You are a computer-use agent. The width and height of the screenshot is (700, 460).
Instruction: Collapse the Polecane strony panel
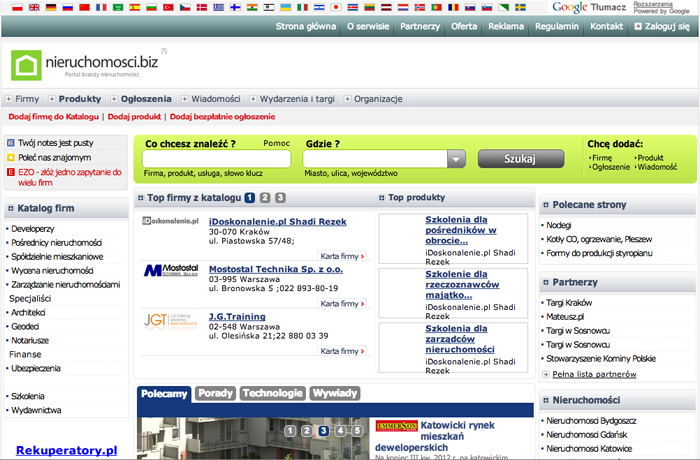[546, 205]
